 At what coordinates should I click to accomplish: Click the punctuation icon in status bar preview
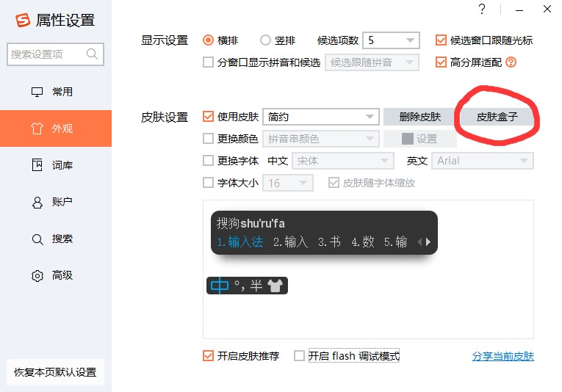pos(239,286)
